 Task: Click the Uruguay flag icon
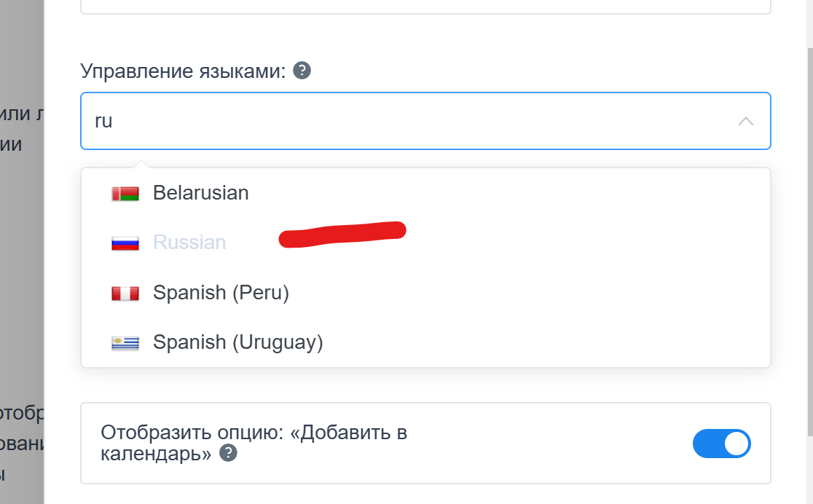125,343
